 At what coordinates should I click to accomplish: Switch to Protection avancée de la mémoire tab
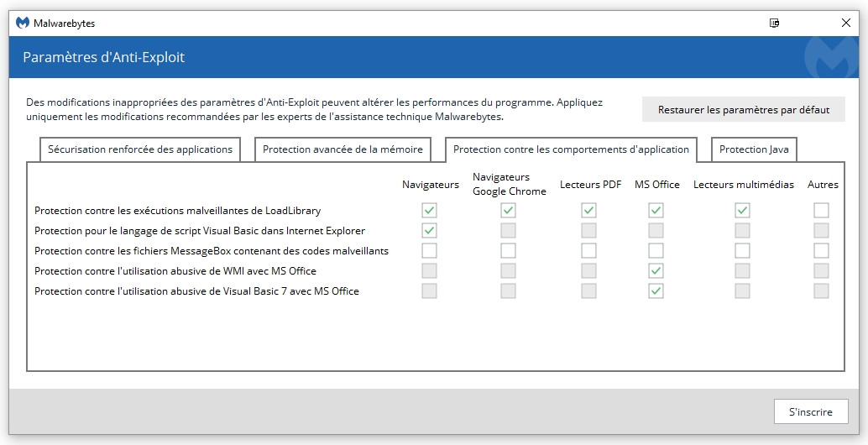[342, 149]
